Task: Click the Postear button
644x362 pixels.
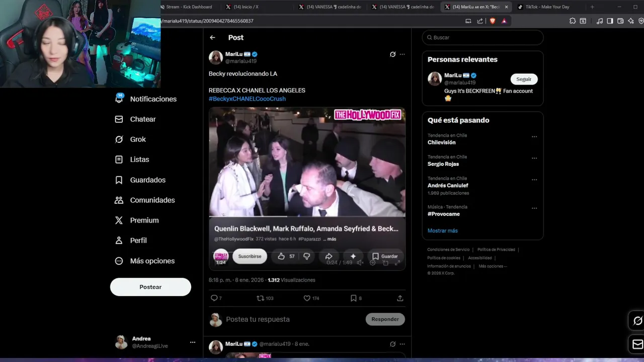Action: [x=150, y=287]
